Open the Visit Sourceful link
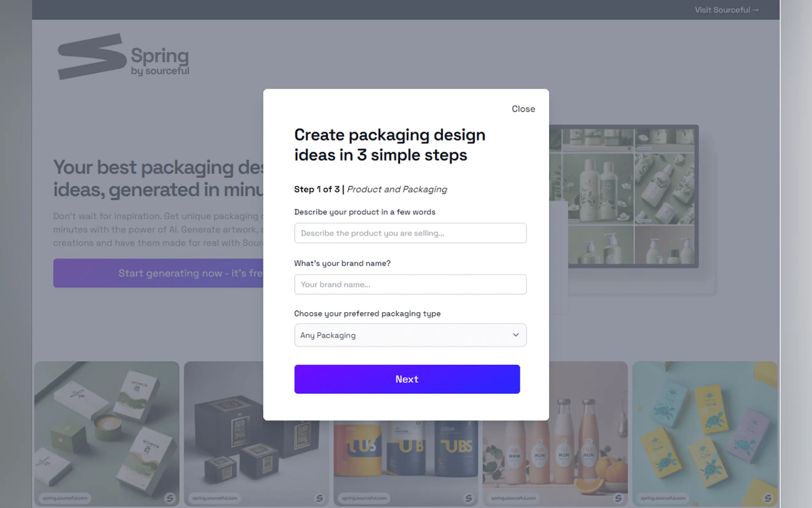Image resolution: width=812 pixels, height=508 pixels. [x=726, y=10]
